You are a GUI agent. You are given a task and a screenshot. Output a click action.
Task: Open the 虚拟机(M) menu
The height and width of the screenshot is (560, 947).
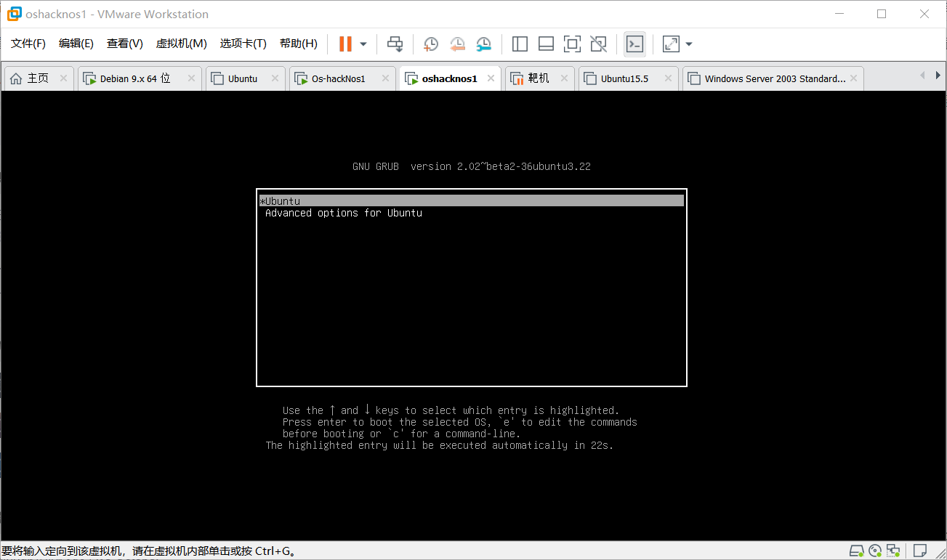click(x=182, y=44)
